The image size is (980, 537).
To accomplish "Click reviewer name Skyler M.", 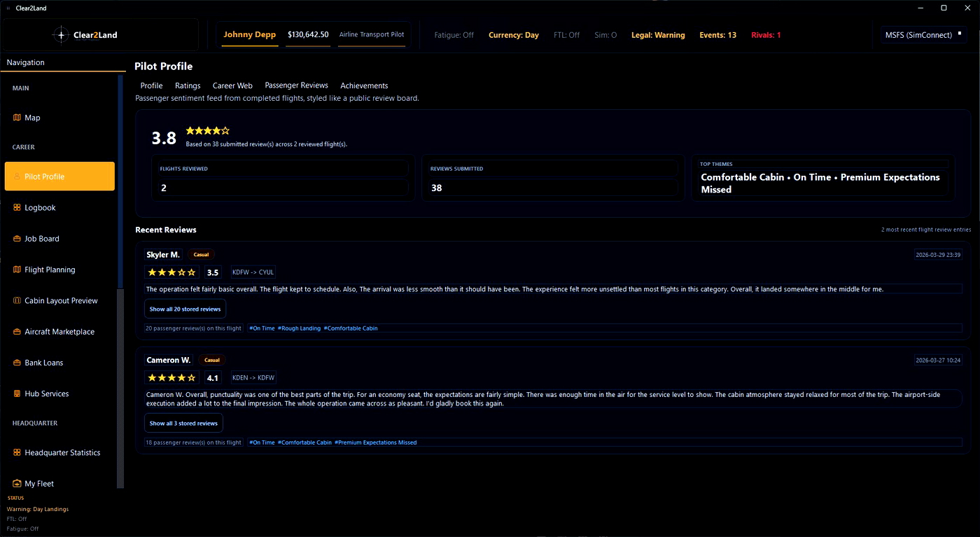I will point(163,255).
